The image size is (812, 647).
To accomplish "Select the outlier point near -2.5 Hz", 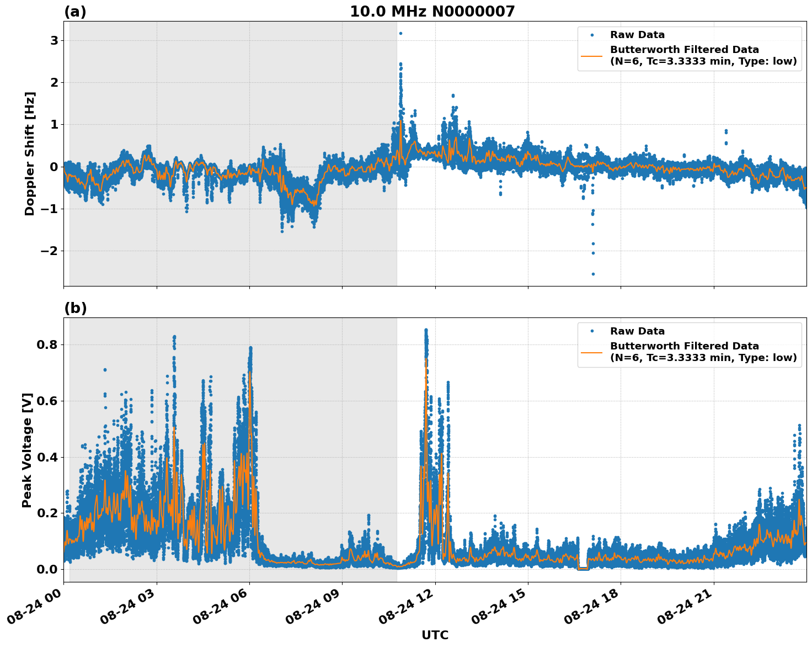I will click(x=592, y=273).
